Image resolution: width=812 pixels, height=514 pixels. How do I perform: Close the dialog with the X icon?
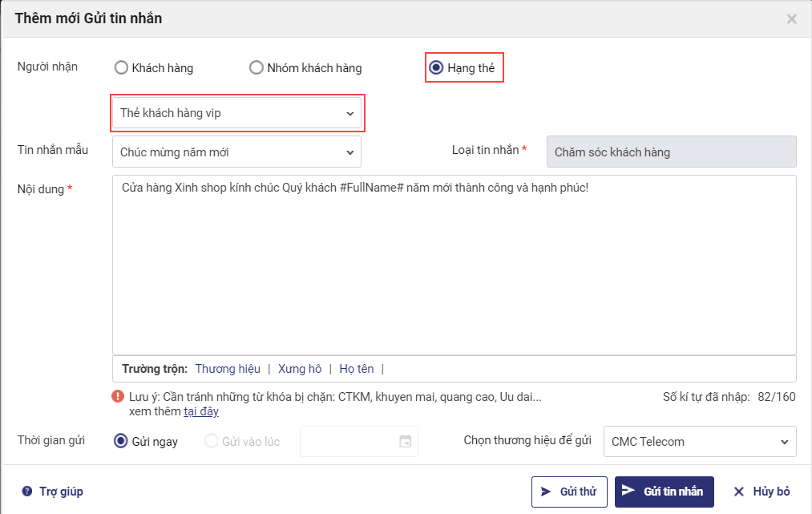[791, 18]
